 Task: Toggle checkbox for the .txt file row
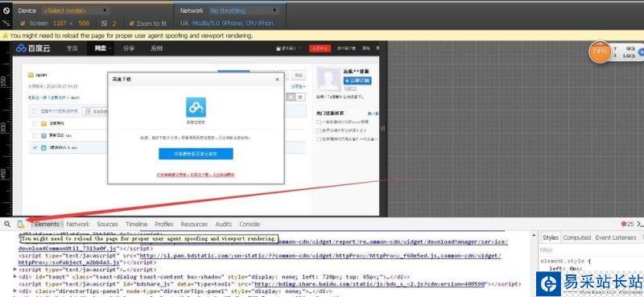[35, 135]
